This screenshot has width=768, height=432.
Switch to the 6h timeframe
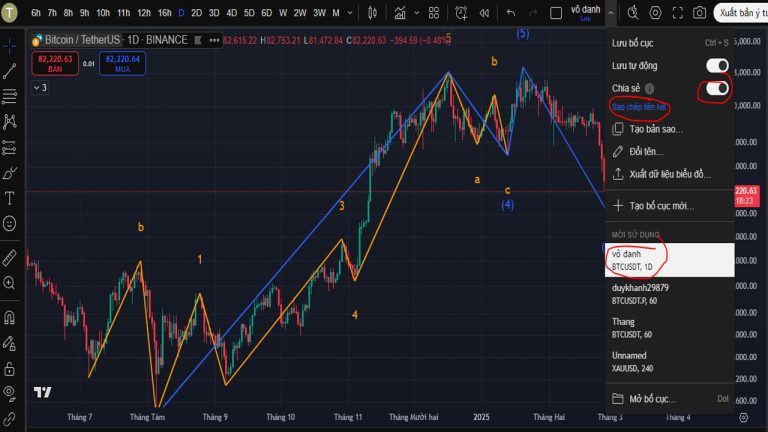click(36, 13)
